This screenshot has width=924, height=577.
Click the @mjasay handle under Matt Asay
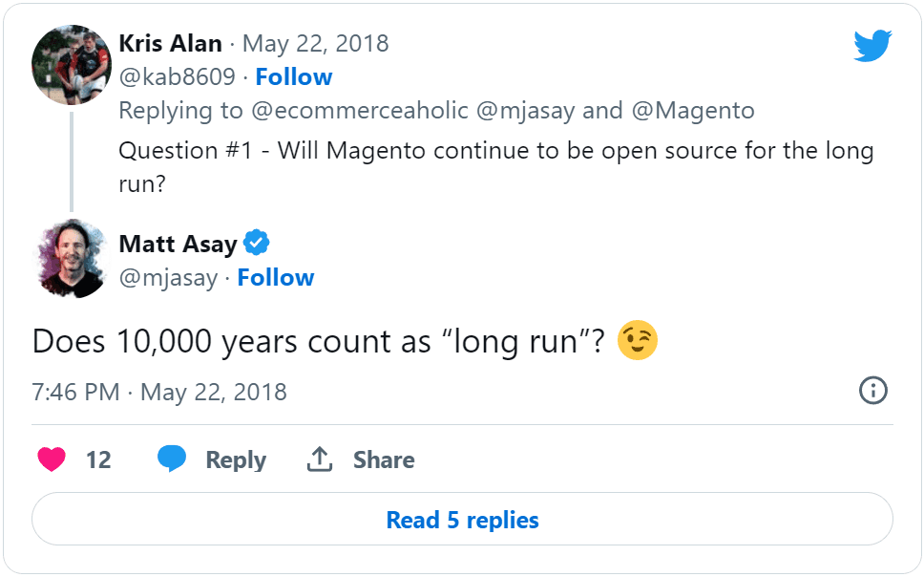pyautogui.click(x=168, y=278)
